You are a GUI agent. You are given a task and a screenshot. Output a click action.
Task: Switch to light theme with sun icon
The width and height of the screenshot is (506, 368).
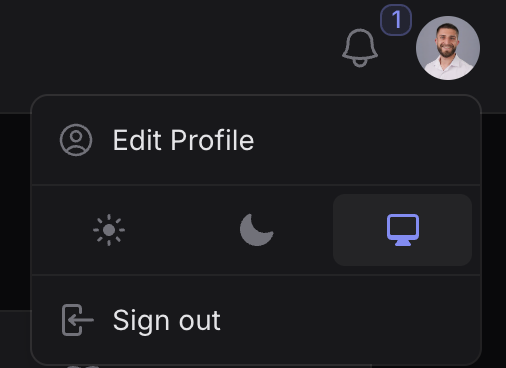click(109, 230)
